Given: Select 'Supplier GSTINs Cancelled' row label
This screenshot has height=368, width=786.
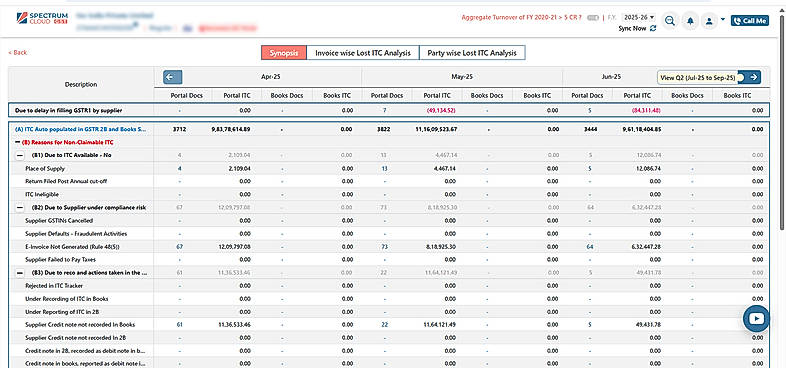Looking at the screenshot, I should pos(59,221).
